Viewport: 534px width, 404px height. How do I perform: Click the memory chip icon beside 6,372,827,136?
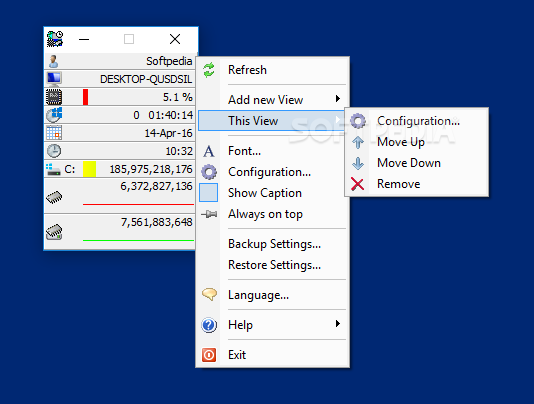click(54, 197)
